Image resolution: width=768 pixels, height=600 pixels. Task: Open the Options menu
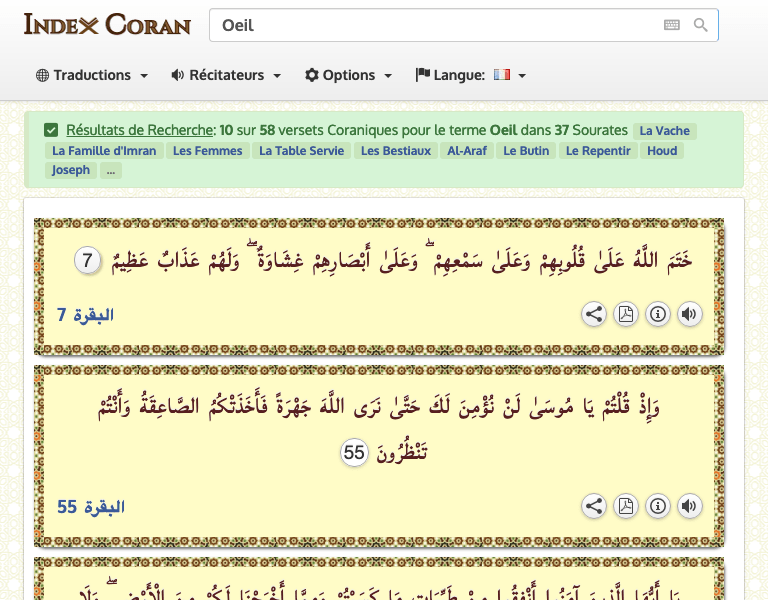point(348,75)
